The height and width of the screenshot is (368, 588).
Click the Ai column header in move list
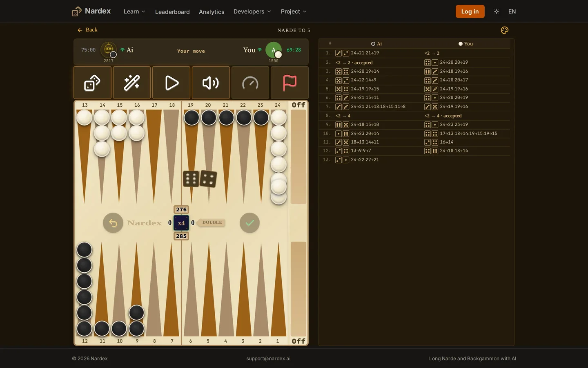pyautogui.click(x=376, y=44)
